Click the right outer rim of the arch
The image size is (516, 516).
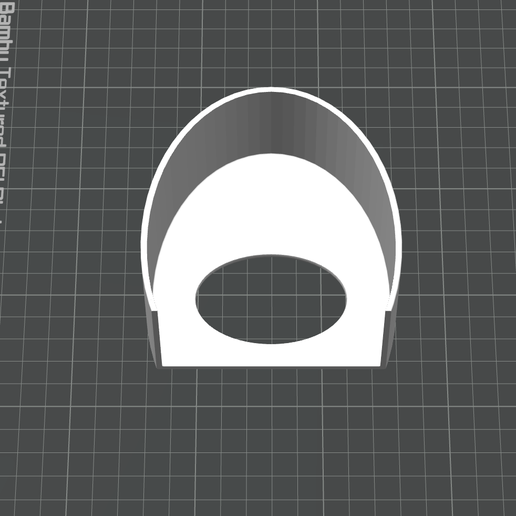click(398, 233)
